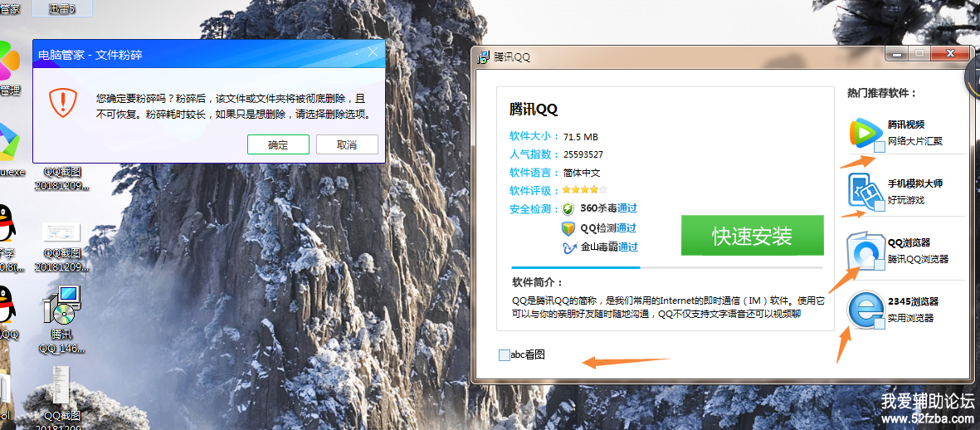This screenshot has width=980, height=430.
Task: Click the 腾讯视频 software name text
Action: [x=905, y=125]
